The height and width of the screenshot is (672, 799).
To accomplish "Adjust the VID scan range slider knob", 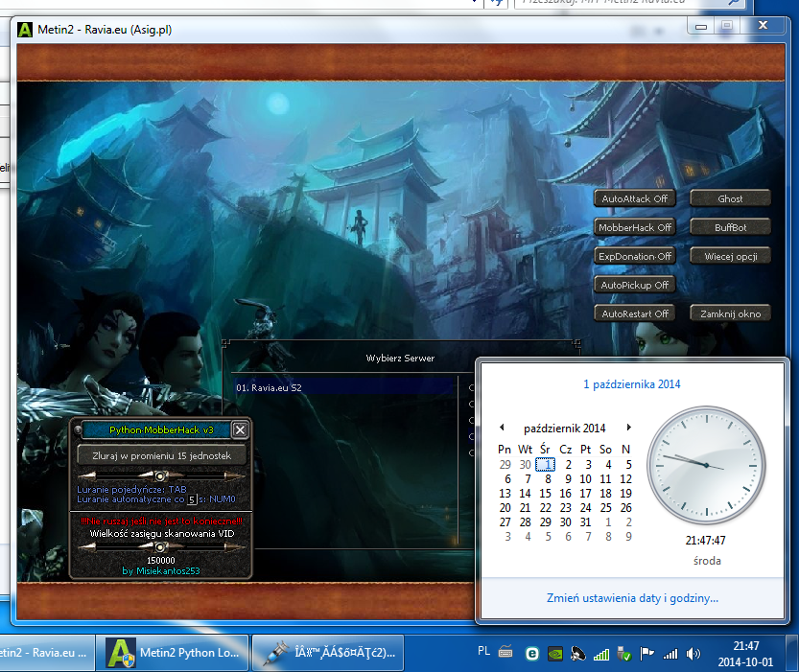I will [x=160, y=546].
